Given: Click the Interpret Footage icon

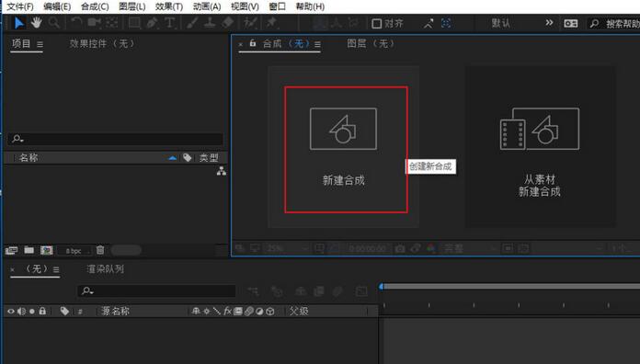Looking at the screenshot, I should click(x=11, y=250).
